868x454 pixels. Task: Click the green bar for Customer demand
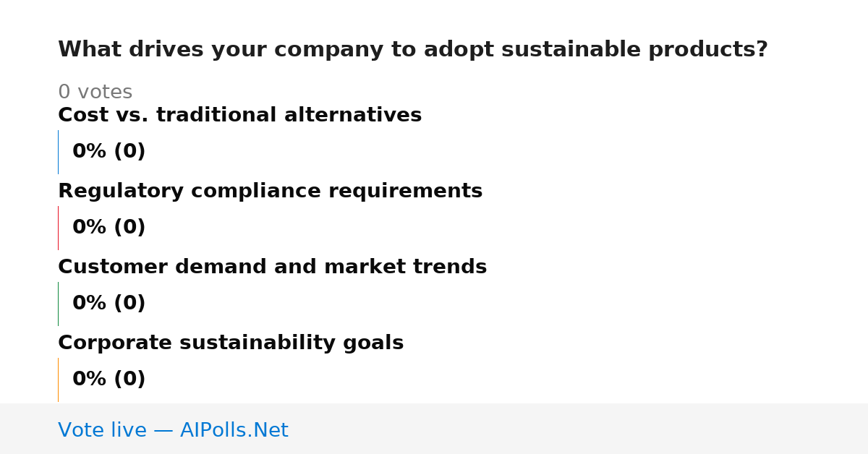(59, 304)
